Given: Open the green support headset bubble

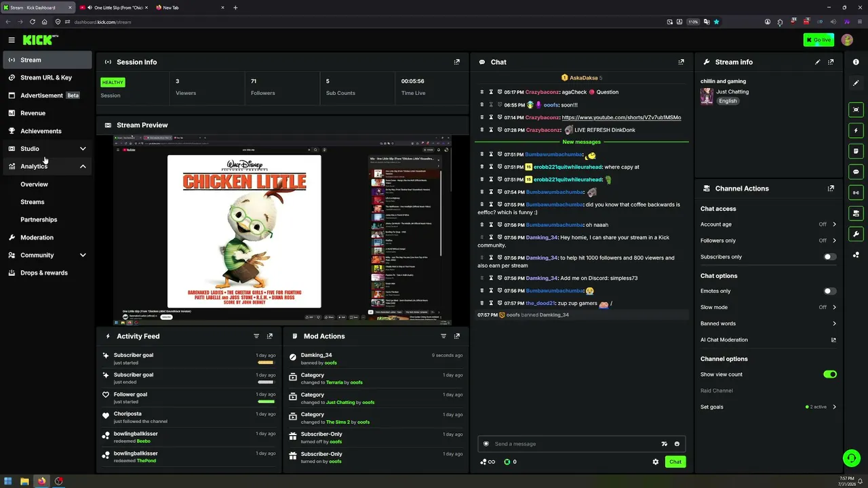Looking at the screenshot, I should (x=852, y=458).
